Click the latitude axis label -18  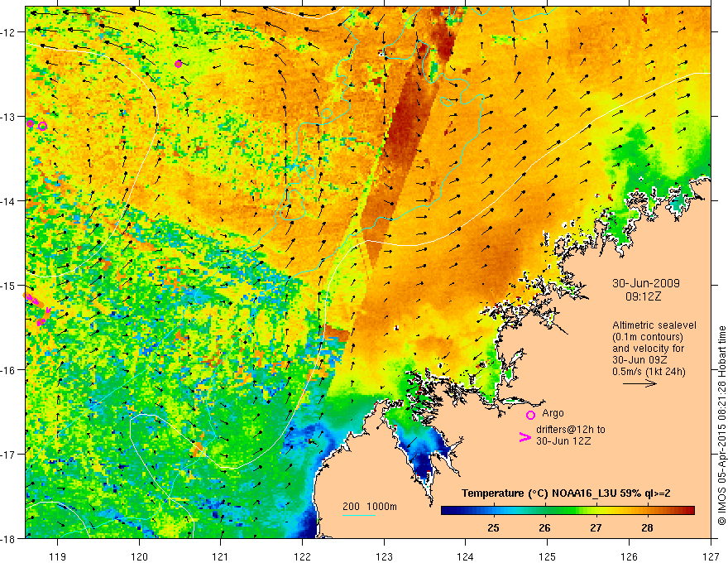[x=10, y=538]
